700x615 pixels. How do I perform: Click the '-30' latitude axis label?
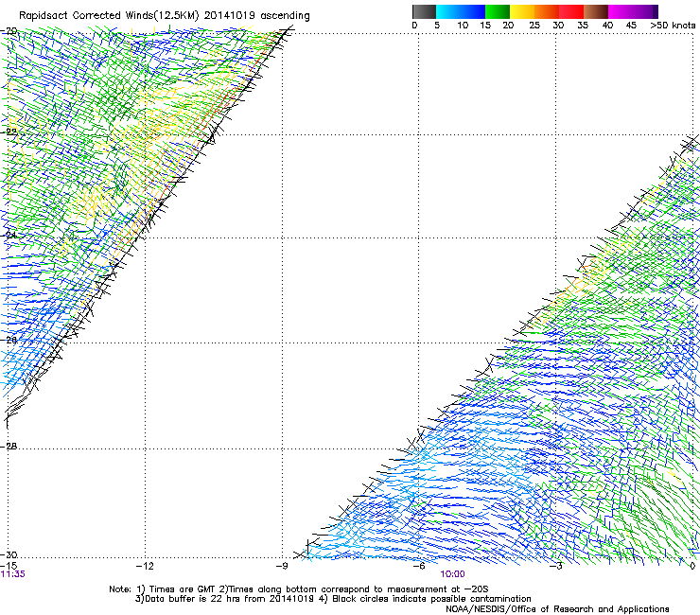point(9,554)
